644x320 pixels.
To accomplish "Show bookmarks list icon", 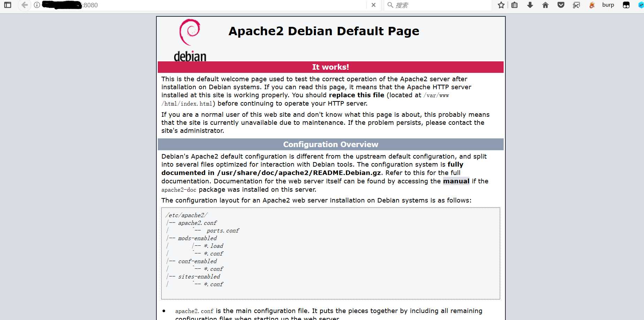I will pyautogui.click(x=514, y=5).
